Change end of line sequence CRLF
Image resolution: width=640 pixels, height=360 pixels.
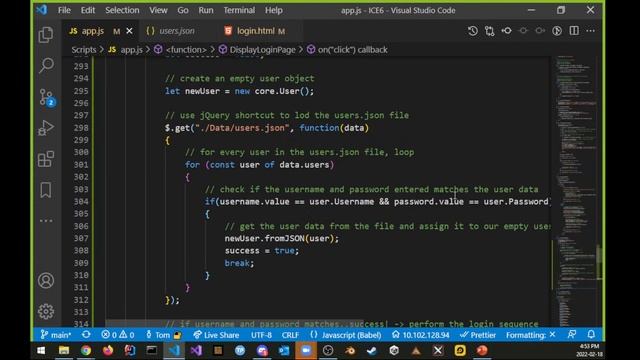point(290,335)
